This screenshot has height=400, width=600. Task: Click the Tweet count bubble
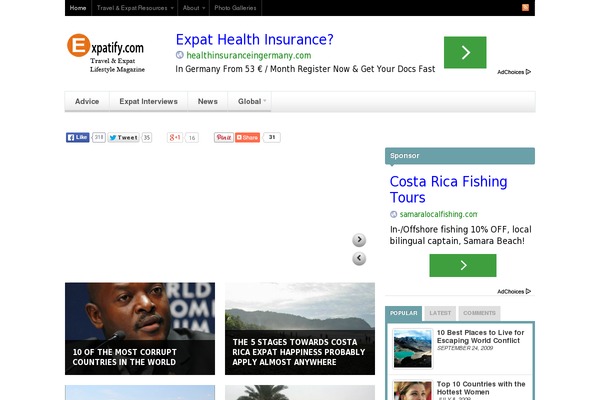click(x=147, y=137)
